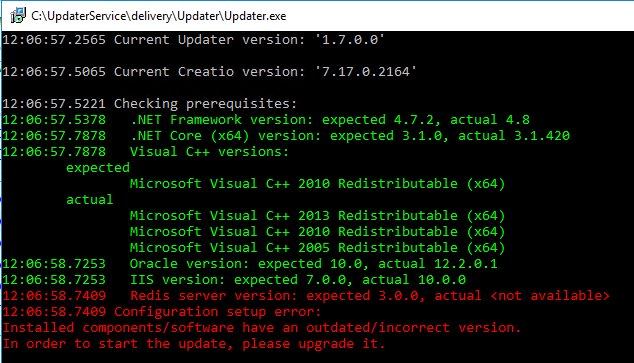Click the 'IIS version: expected 7.0.0' line
This screenshot has height=363, width=634.
[234, 279]
